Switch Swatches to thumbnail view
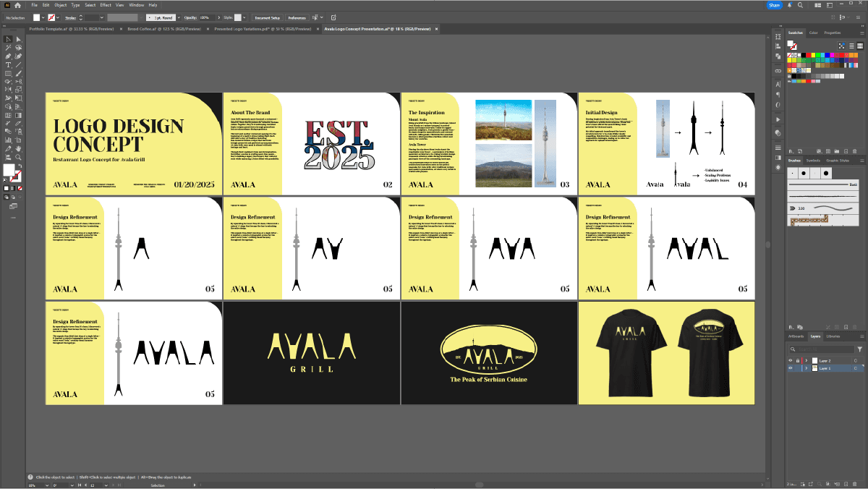 (860, 46)
